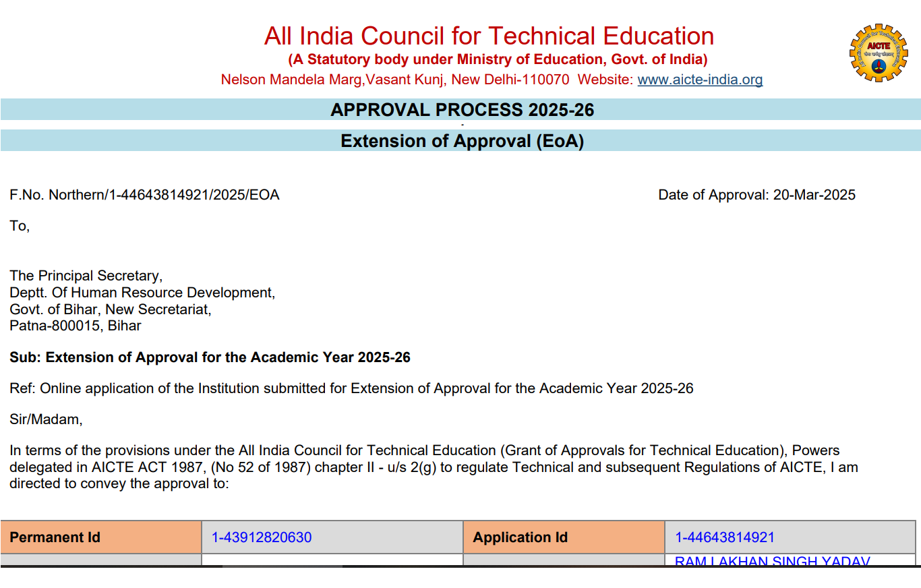The width and height of the screenshot is (921, 588).
Task: Select the Extension of Approval (EoA) banner
Action: (x=460, y=140)
